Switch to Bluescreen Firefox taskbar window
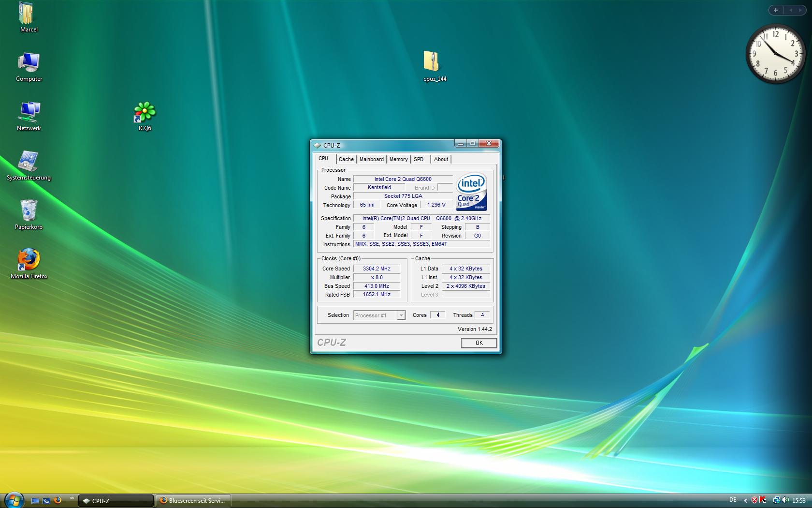Viewport: 812px width, 508px height. click(x=193, y=501)
